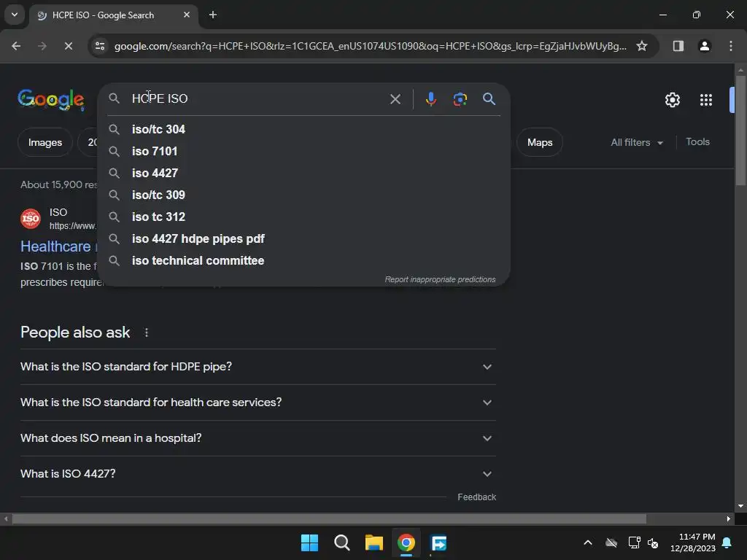Submit search with blue magnifier button
This screenshot has width=747, height=560.
click(x=489, y=99)
